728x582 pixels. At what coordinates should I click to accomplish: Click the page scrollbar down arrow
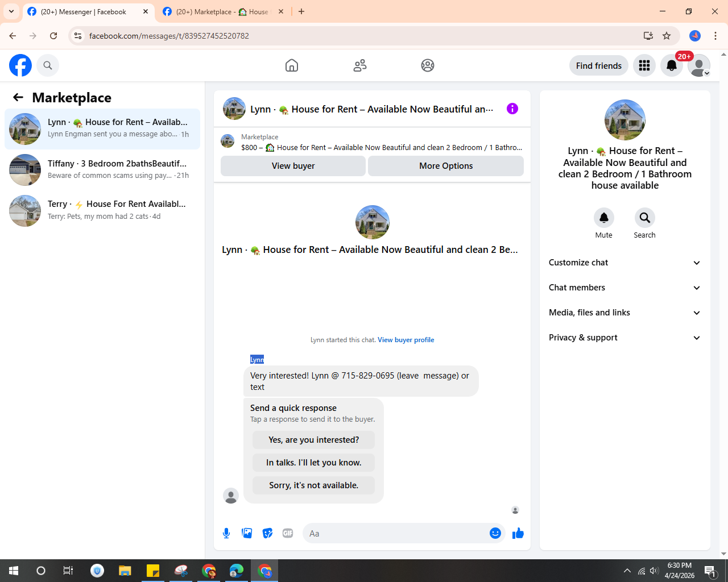(723, 554)
